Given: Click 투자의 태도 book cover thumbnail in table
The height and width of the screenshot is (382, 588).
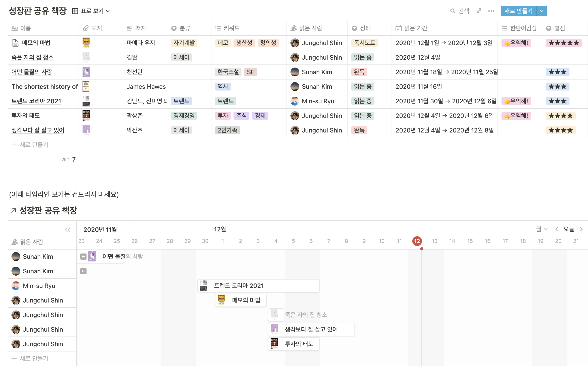Looking at the screenshot, I should coord(86,115).
